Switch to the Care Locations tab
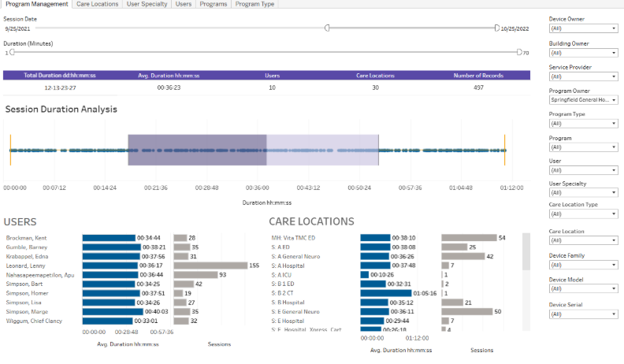 [x=98, y=4]
